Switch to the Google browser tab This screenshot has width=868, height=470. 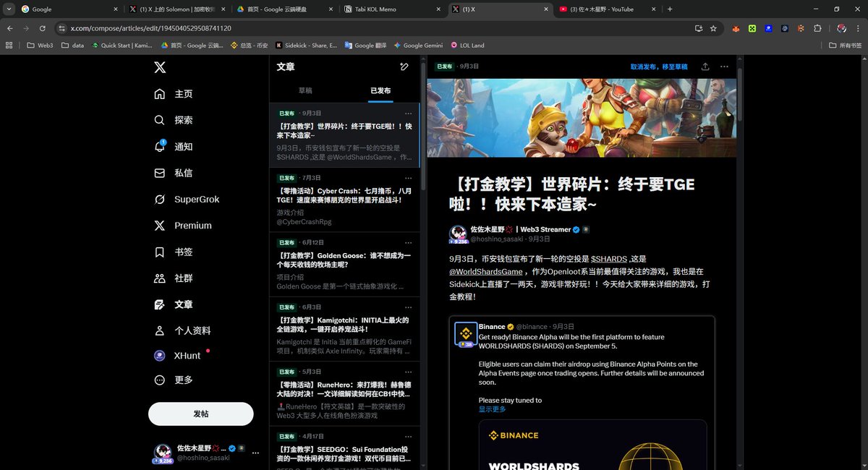click(x=69, y=9)
